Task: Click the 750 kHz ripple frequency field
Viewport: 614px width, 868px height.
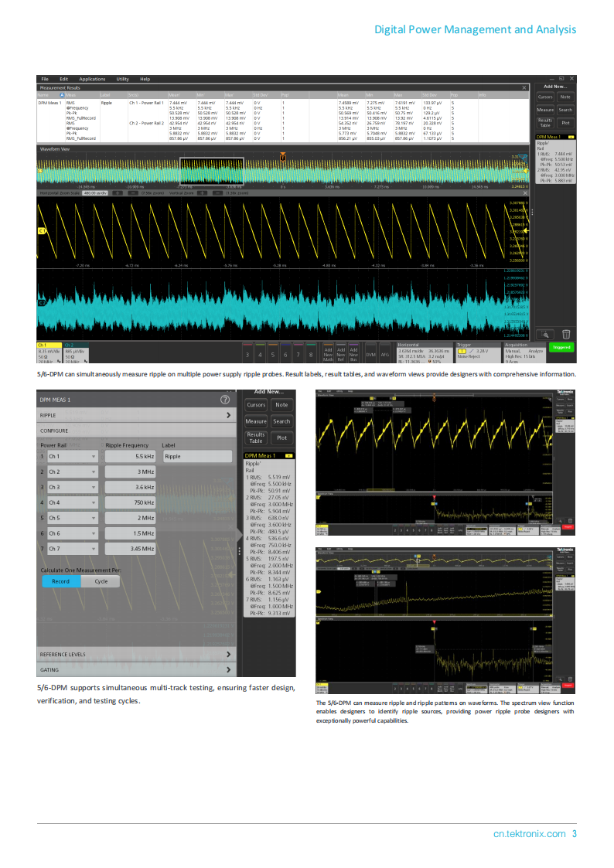Action: [131, 502]
